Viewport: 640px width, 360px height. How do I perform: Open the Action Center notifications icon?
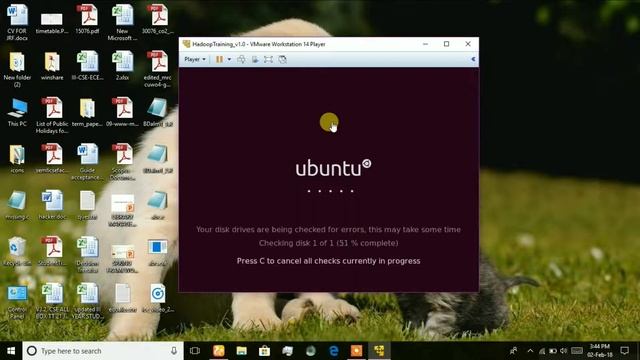(624, 351)
